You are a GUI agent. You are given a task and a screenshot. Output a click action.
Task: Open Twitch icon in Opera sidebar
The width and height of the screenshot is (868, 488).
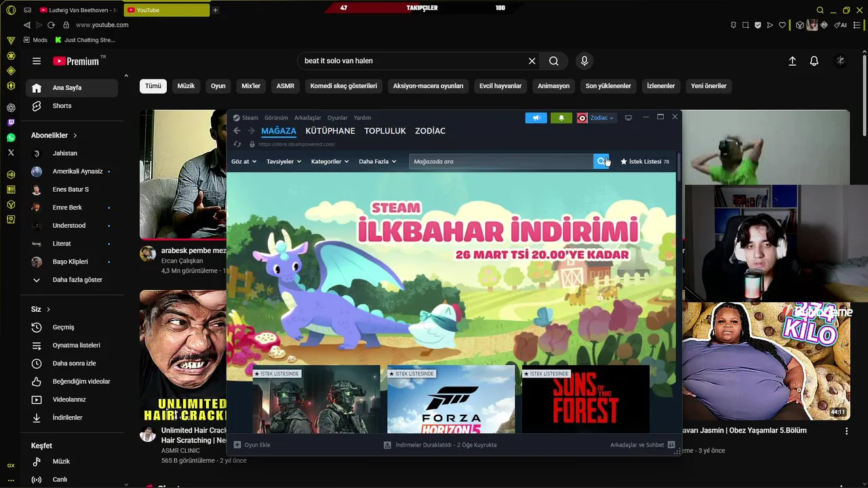coord(11,123)
